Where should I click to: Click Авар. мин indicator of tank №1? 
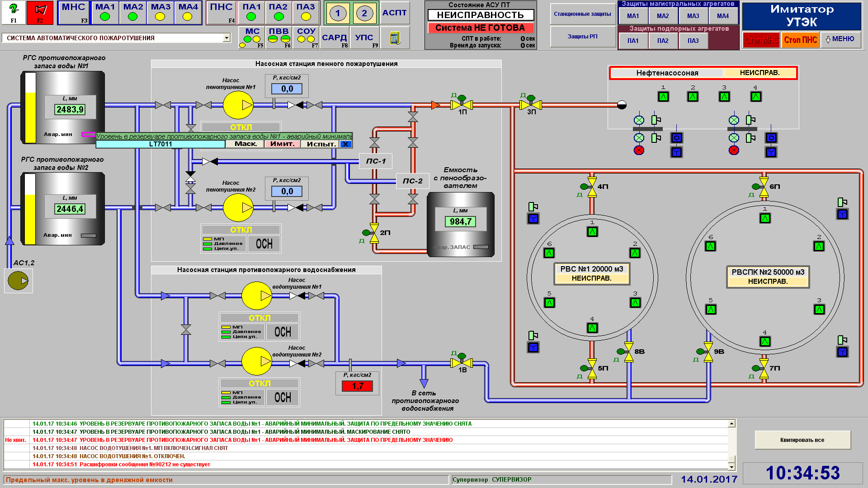(x=88, y=134)
